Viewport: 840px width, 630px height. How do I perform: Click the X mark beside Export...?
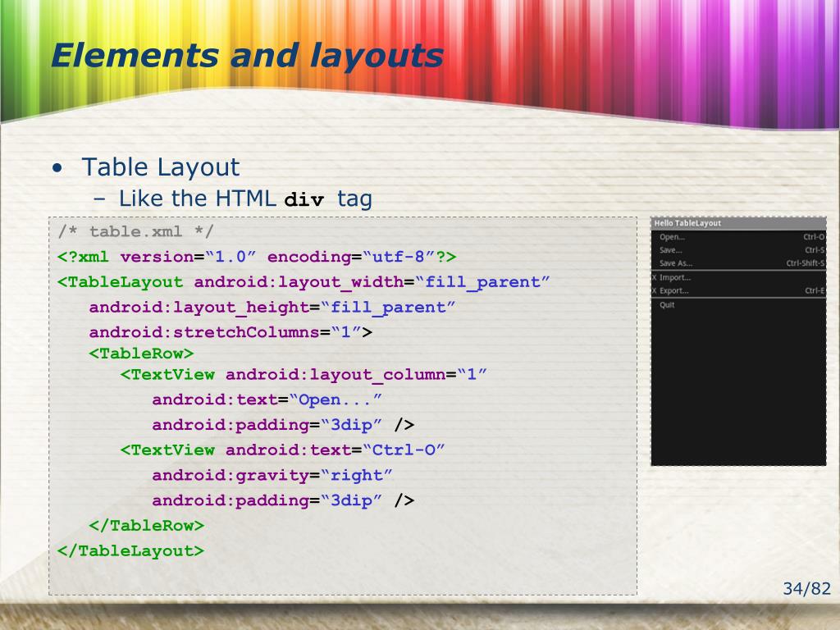point(654,291)
